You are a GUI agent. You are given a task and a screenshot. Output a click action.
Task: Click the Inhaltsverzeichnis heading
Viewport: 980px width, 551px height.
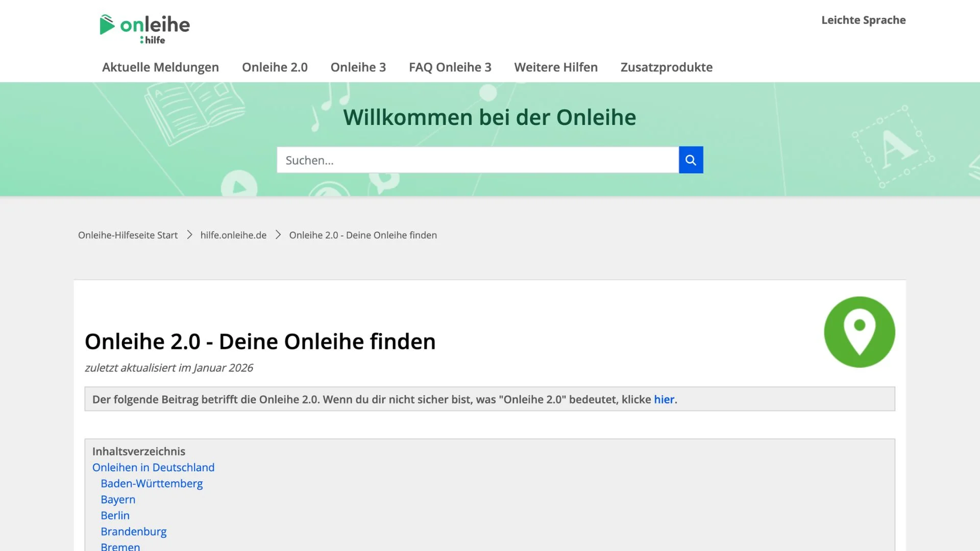pyautogui.click(x=138, y=452)
